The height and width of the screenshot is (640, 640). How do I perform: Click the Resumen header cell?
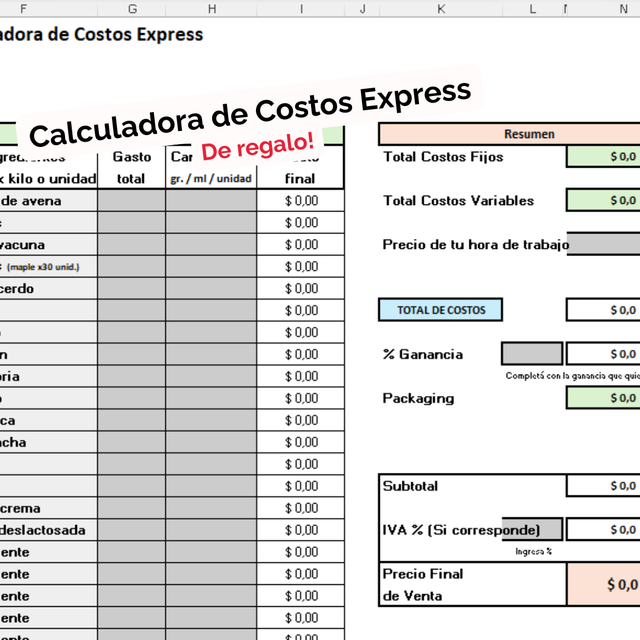(530, 134)
